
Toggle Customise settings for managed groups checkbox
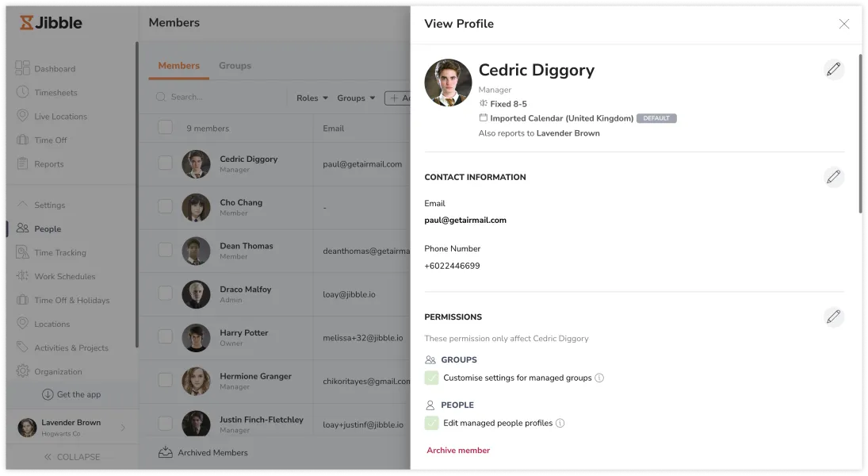pos(432,378)
